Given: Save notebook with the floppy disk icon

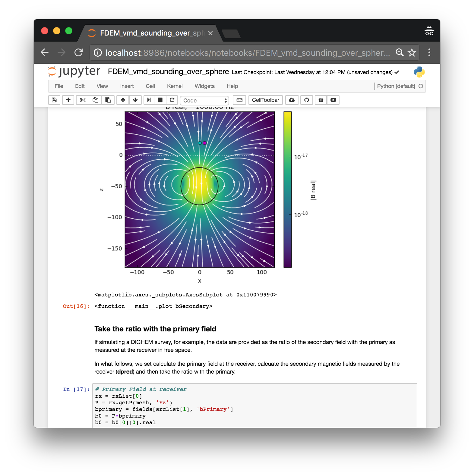Looking at the screenshot, I should 54,100.
